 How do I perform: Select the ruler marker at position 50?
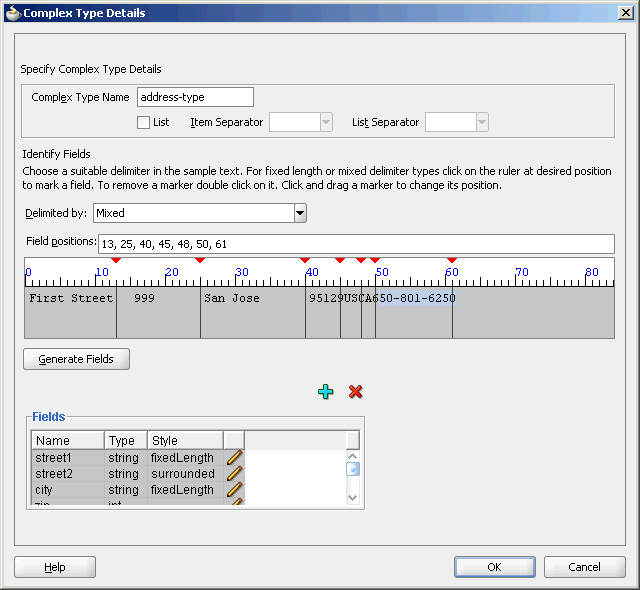click(x=375, y=260)
